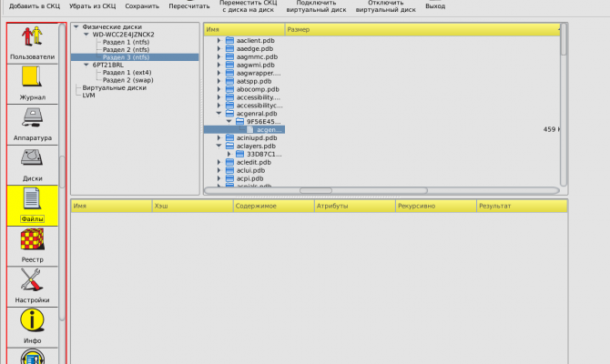Click the aclayers.pdb folder icon
610x364 pixels.
tap(230, 147)
